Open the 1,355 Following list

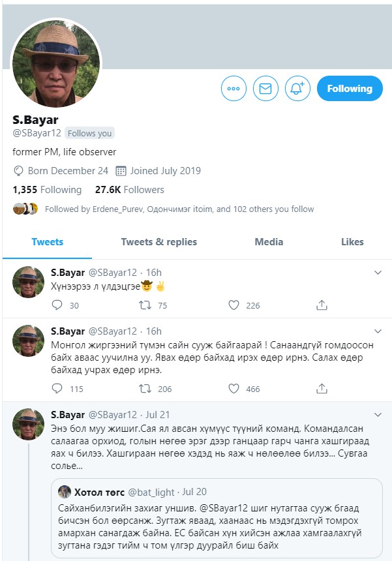coord(47,190)
